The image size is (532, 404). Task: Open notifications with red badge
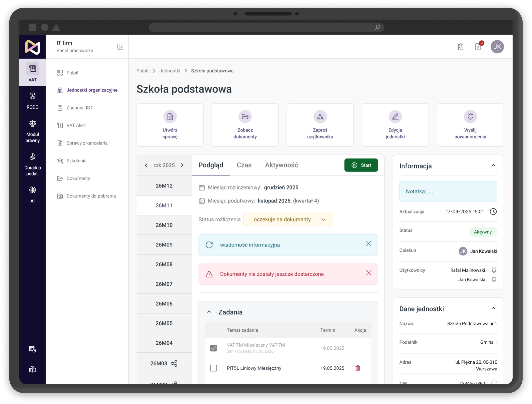click(x=478, y=46)
